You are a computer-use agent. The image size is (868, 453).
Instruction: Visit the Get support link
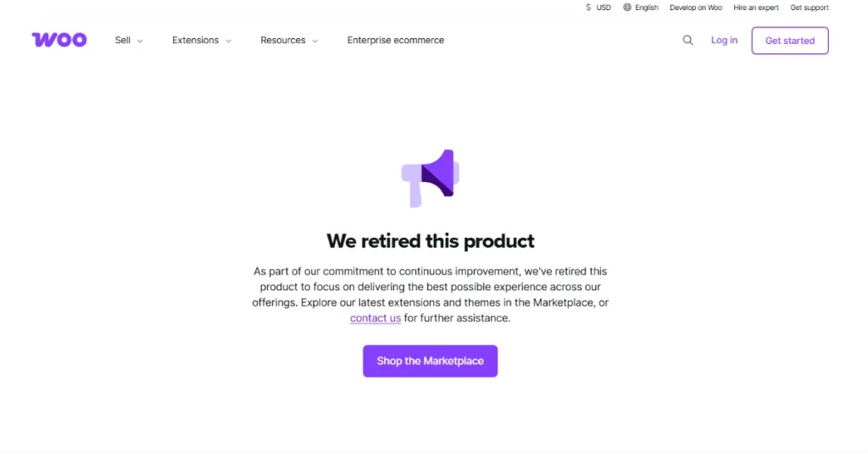[x=810, y=8]
